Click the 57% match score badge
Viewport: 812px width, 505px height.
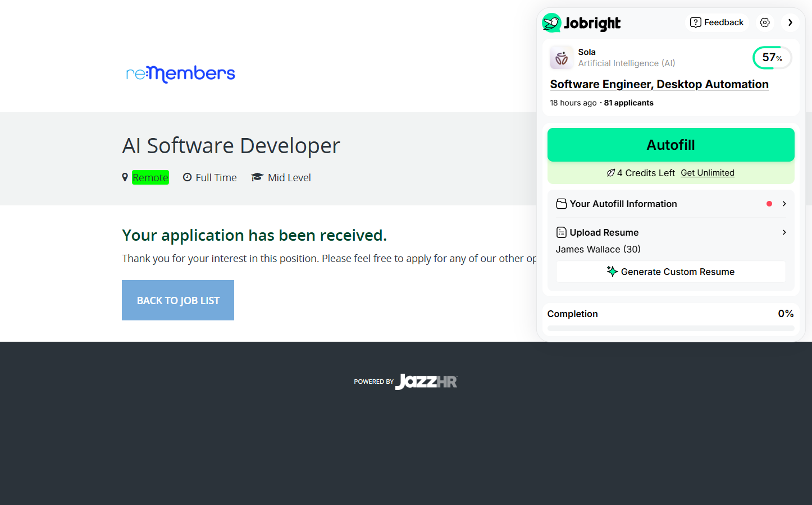[x=772, y=58]
